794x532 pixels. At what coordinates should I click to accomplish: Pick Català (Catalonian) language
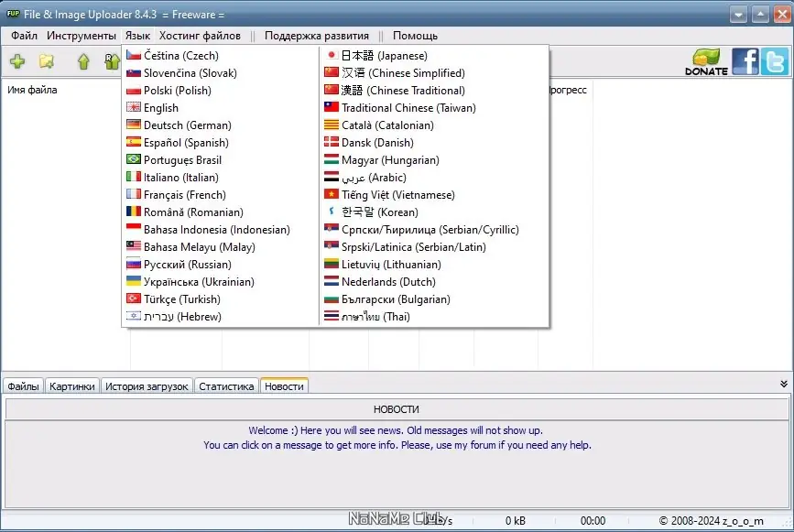[434, 125]
